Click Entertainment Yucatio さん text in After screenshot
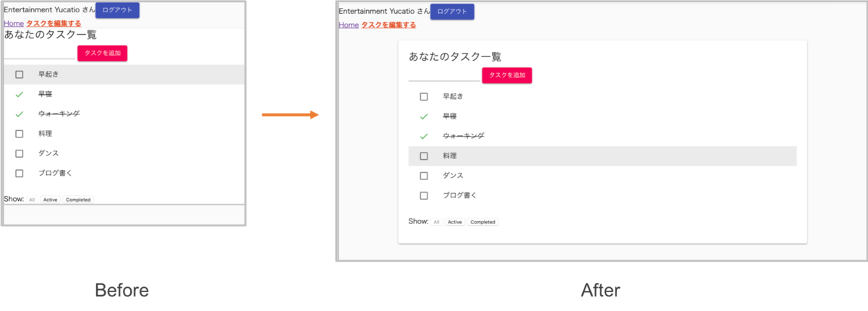This screenshot has width=868, height=311. [x=384, y=12]
